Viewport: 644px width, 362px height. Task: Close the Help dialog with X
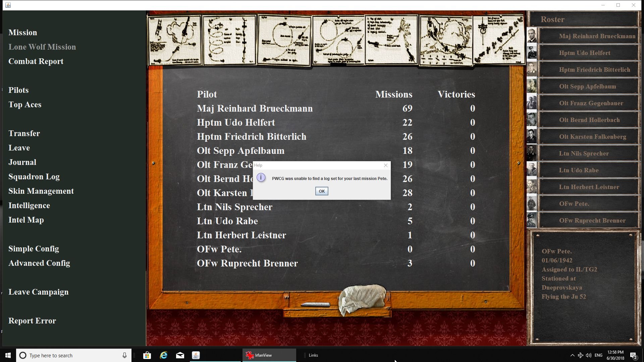pyautogui.click(x=385, y=165)
